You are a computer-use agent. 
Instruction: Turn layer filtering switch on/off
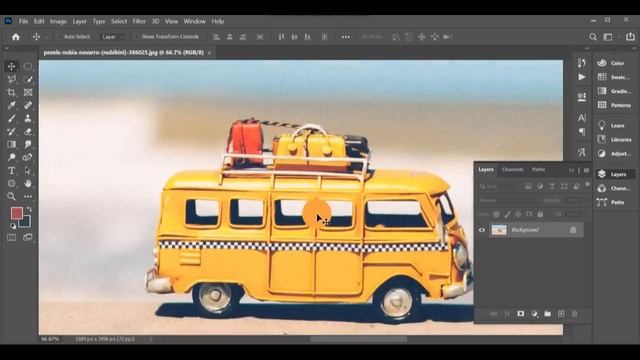pyautogui.click(x=587, y=184)
